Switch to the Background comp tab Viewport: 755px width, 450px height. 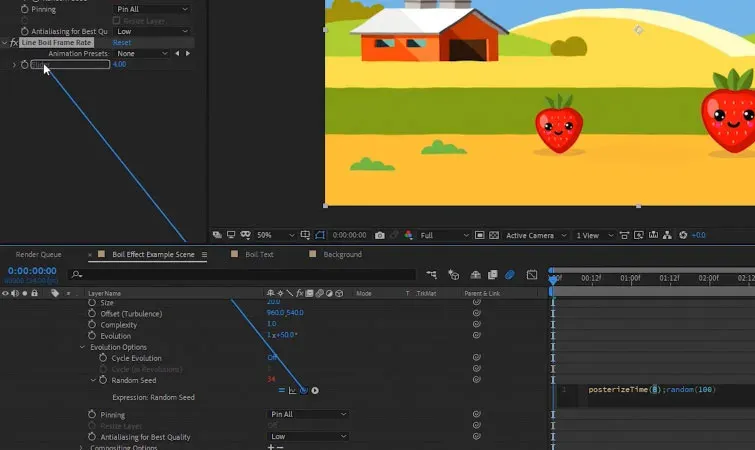(342, 254)
